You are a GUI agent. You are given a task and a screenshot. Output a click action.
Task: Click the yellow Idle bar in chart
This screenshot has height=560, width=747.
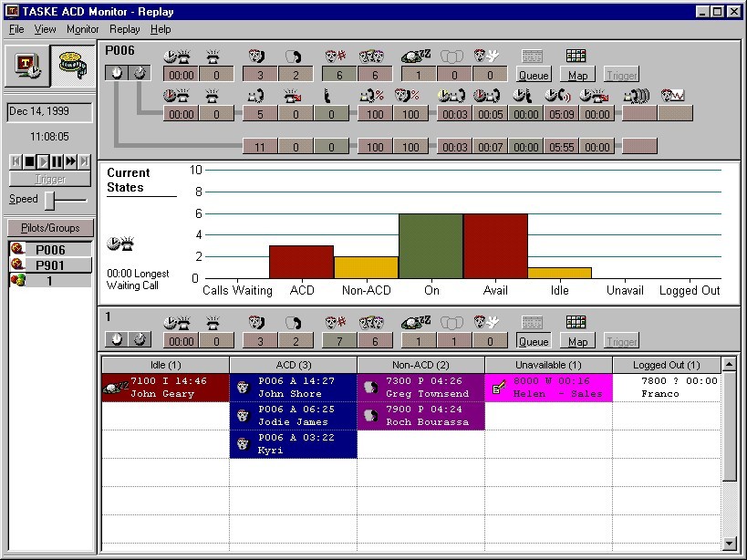point(559,273)
